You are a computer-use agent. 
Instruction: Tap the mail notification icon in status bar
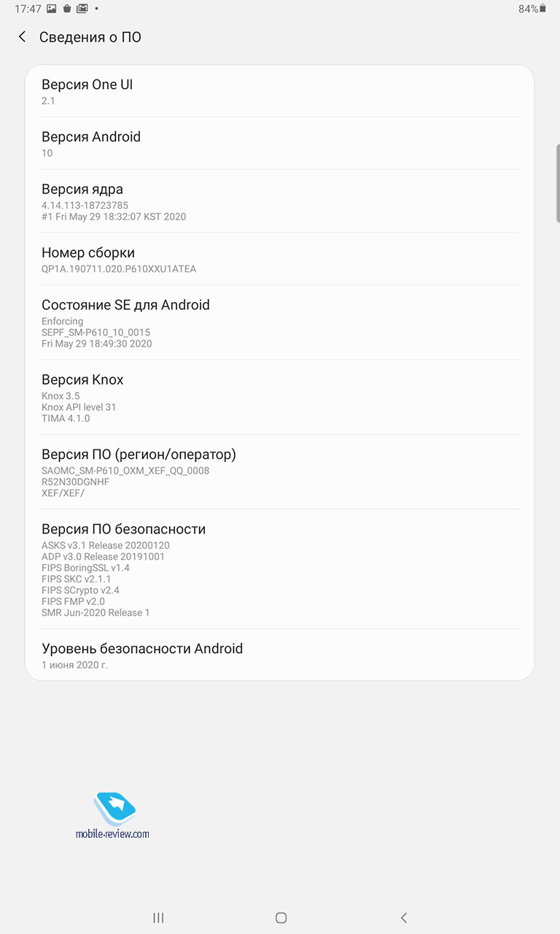pos(82,9)
